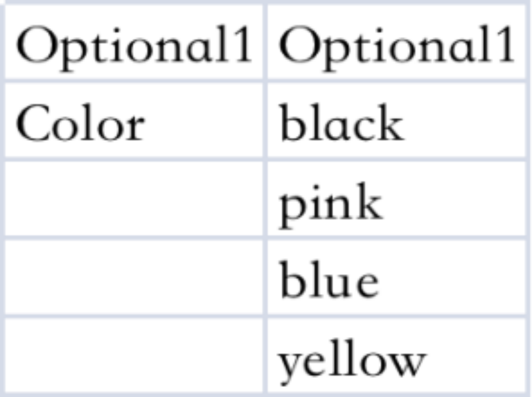Click the empty cell left of blue
This screenshot has width=532, height=397.
coord(133,277)
